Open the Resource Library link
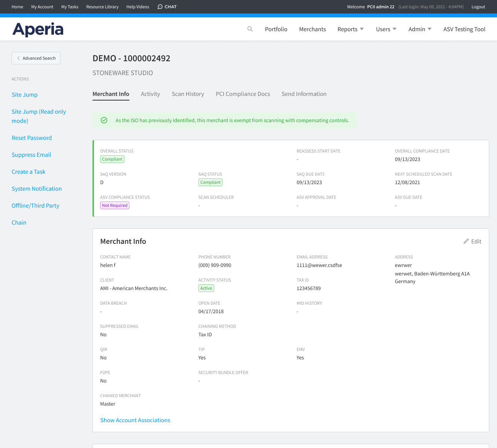Viewport: 497px width, 448px height. (102, 7)
